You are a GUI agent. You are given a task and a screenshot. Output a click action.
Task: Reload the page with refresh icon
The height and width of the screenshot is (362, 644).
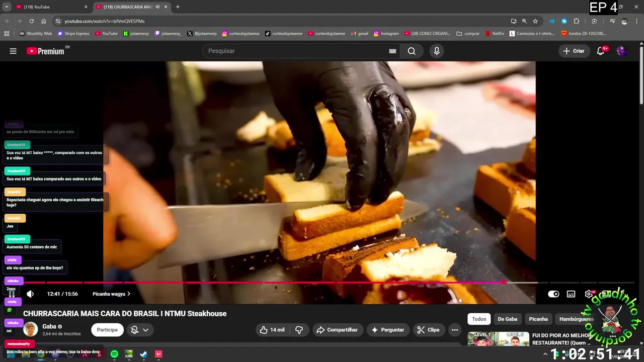tap(31, 21)
